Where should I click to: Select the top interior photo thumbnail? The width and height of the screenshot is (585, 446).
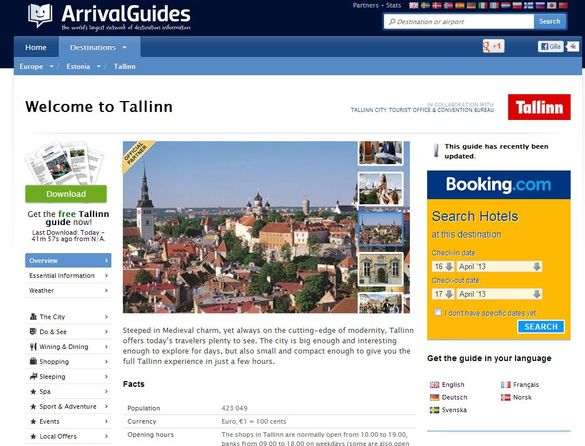381,153
